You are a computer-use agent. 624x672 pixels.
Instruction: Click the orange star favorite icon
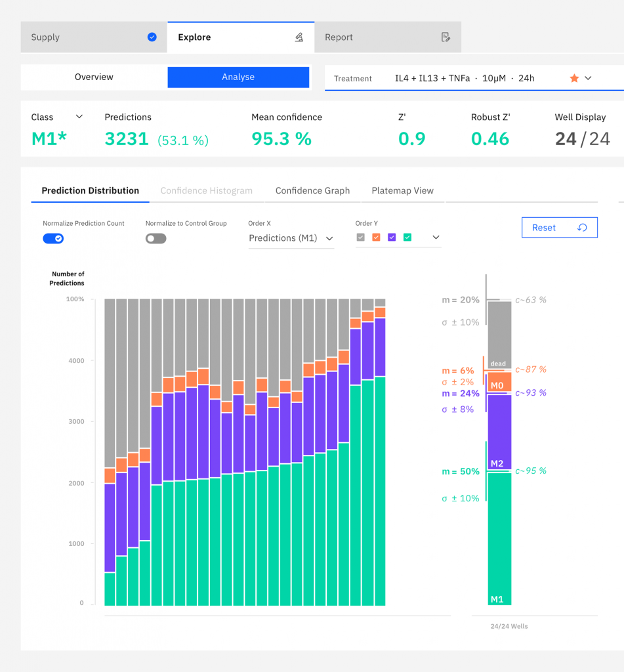[x=574, y=78]
